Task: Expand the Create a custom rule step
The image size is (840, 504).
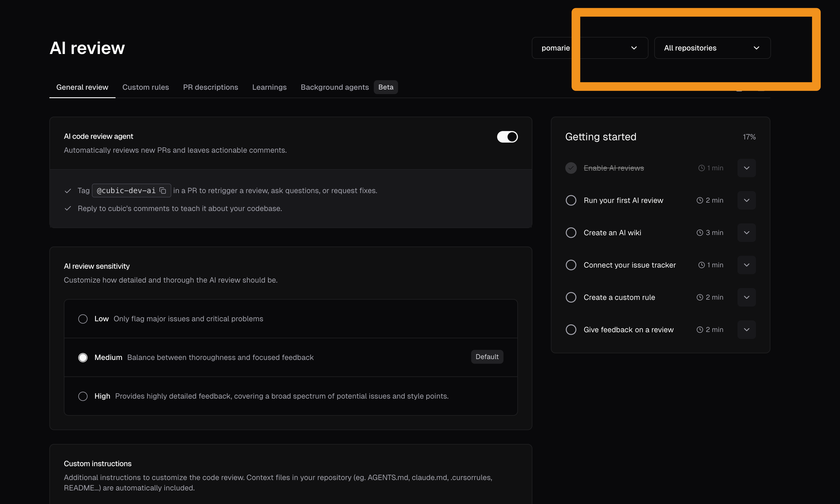Action: (746, 297)
